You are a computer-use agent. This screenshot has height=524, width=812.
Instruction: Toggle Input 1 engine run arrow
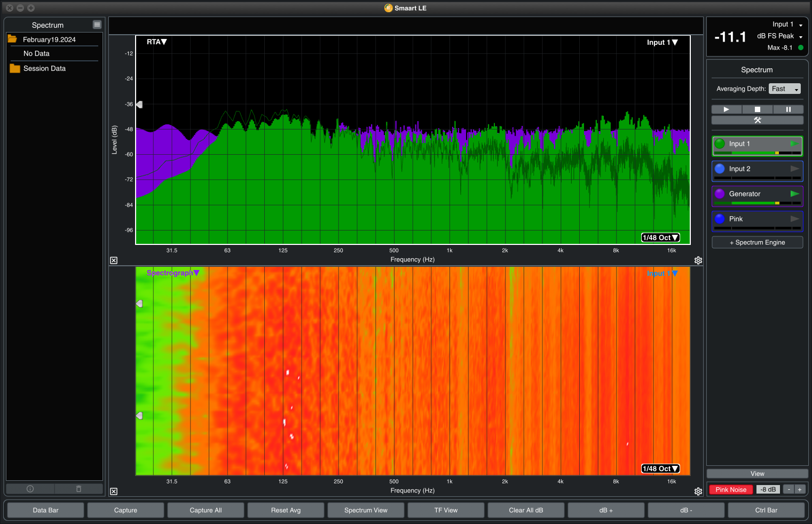(795, 144)
